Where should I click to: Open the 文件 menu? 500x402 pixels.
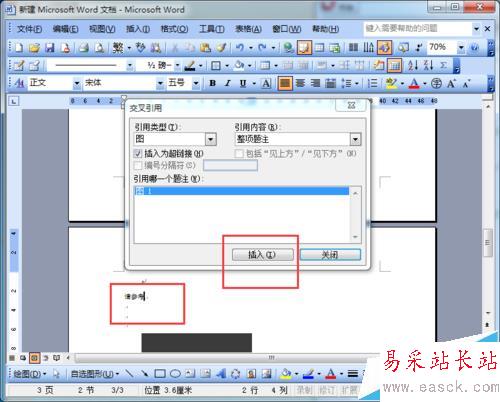(x=29, y=29)
